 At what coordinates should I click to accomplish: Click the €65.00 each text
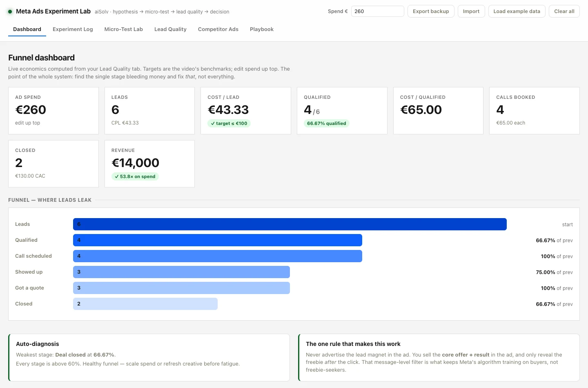point(511,123)
